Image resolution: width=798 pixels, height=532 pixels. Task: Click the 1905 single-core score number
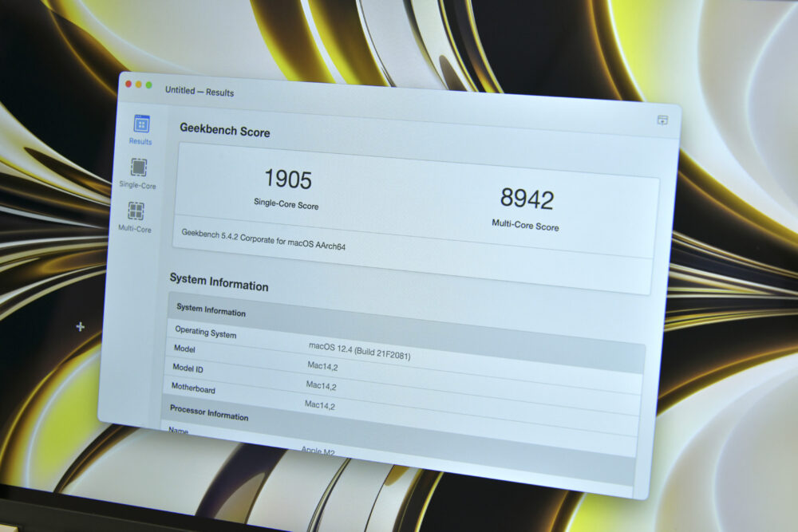pyautogui.click(x=287, y=179)
